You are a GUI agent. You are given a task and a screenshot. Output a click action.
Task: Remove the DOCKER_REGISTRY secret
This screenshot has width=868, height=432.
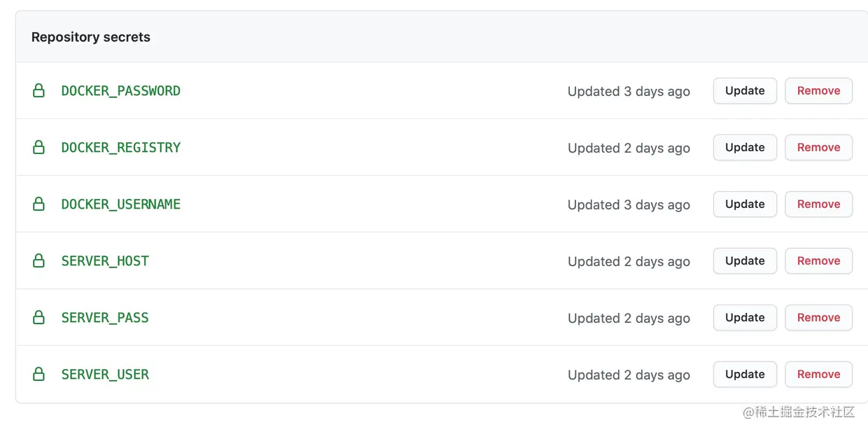point(818,148)
